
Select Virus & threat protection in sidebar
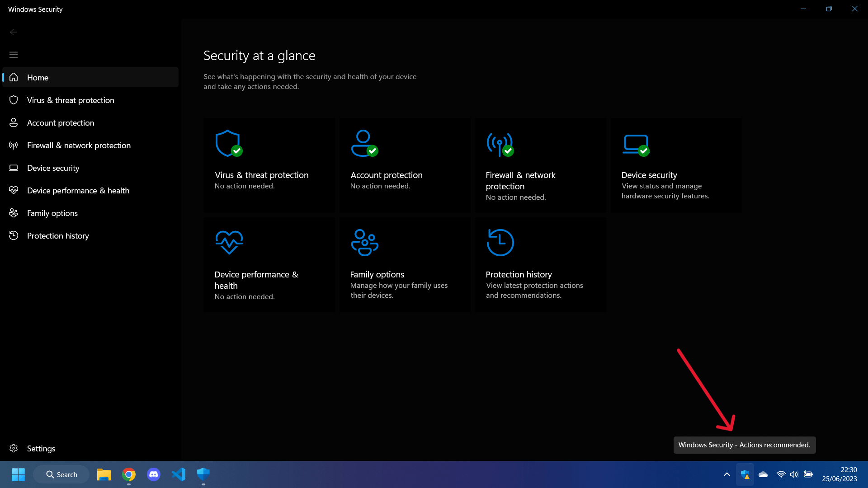pos(71,100)
